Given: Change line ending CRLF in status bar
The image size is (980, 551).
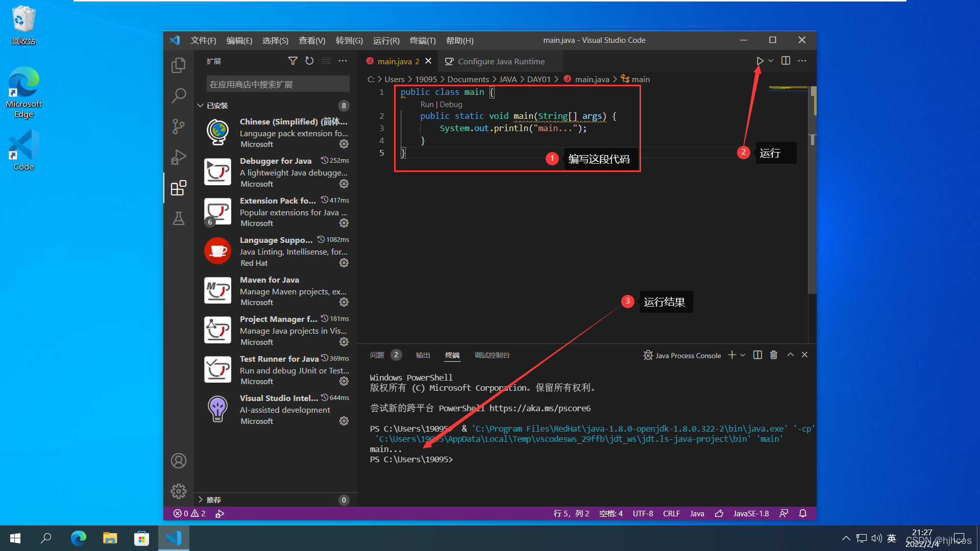Looking at the screenshot, I should [x=671, y=513].
